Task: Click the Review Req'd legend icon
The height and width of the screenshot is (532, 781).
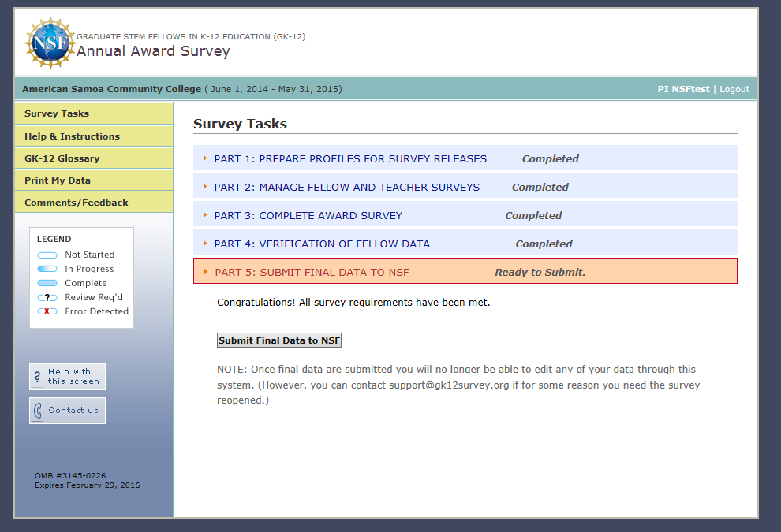Action: (47, 297)
